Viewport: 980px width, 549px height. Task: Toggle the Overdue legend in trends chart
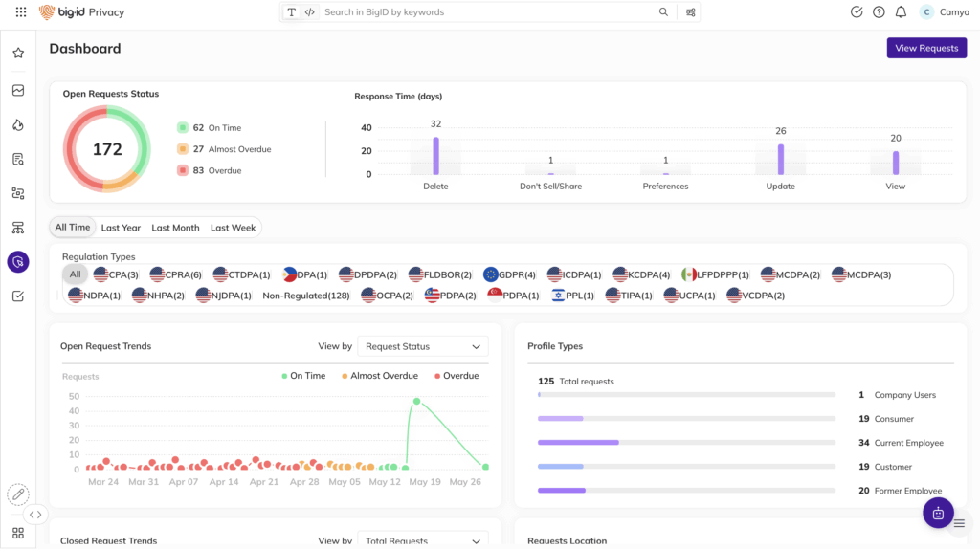click(457, 376)
